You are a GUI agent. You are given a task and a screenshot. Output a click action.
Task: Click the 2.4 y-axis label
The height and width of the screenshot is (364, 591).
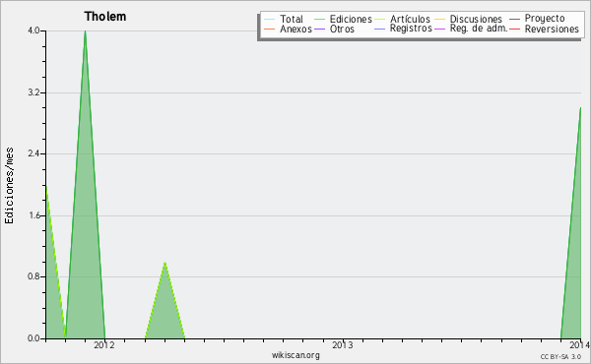[33, 153]
